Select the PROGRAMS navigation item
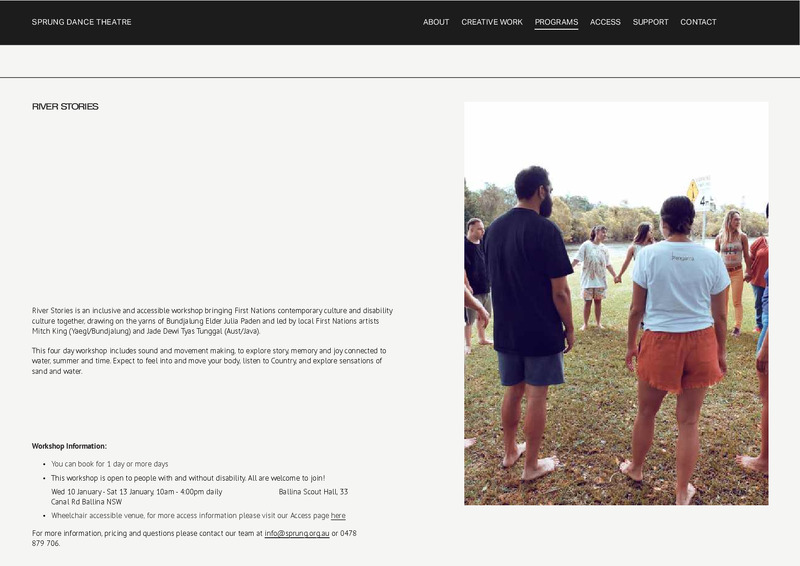Viewport: 800px width, 566px height. (556, 22)
